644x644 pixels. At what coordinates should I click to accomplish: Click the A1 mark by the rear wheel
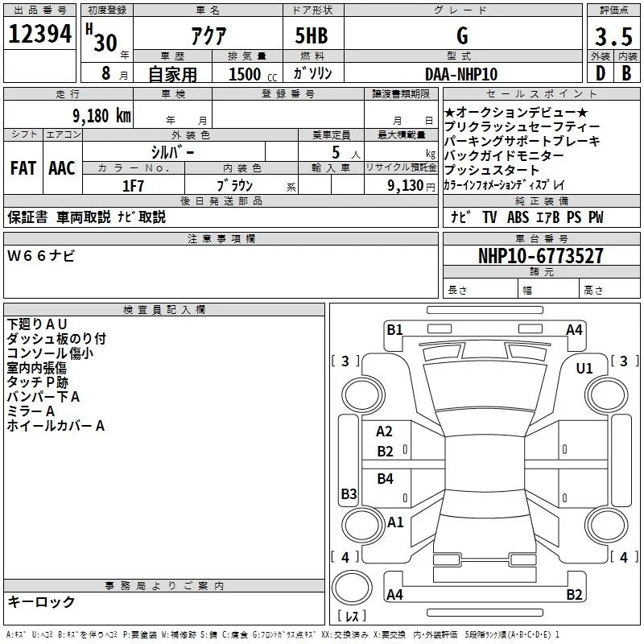395,522
